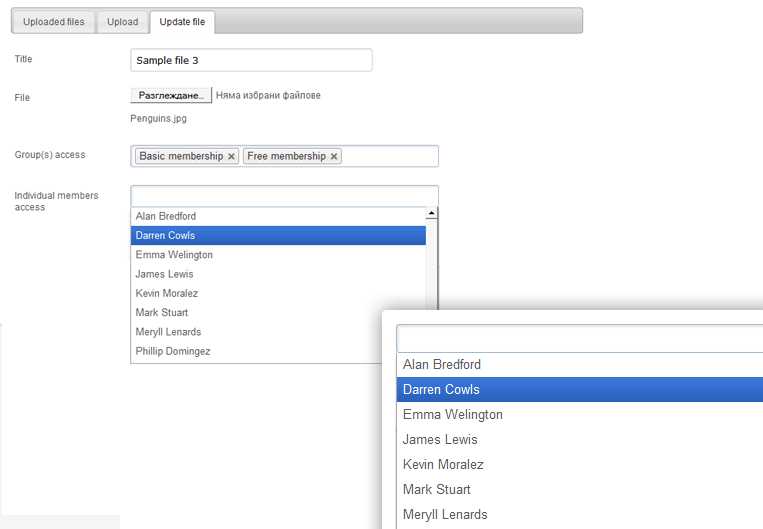
Task: Click the file browse button
Action: click(x=171, y=95)
